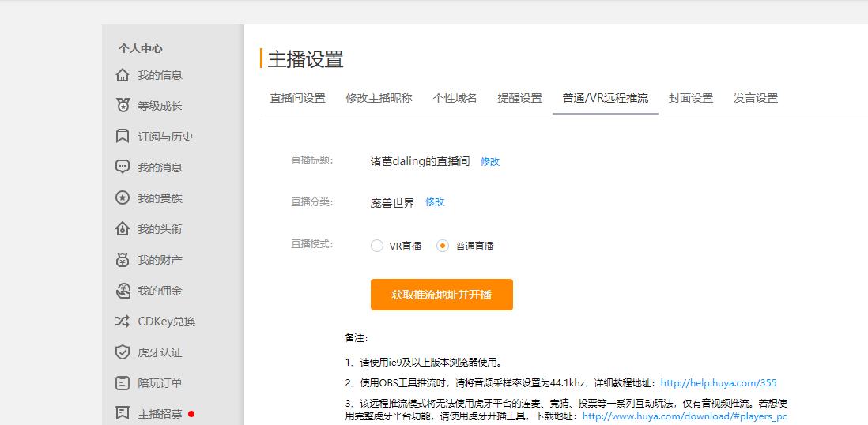868x425 pixels.
Task: Switch to the 直播间设置 tab
Action: click(x=298, y=99)
